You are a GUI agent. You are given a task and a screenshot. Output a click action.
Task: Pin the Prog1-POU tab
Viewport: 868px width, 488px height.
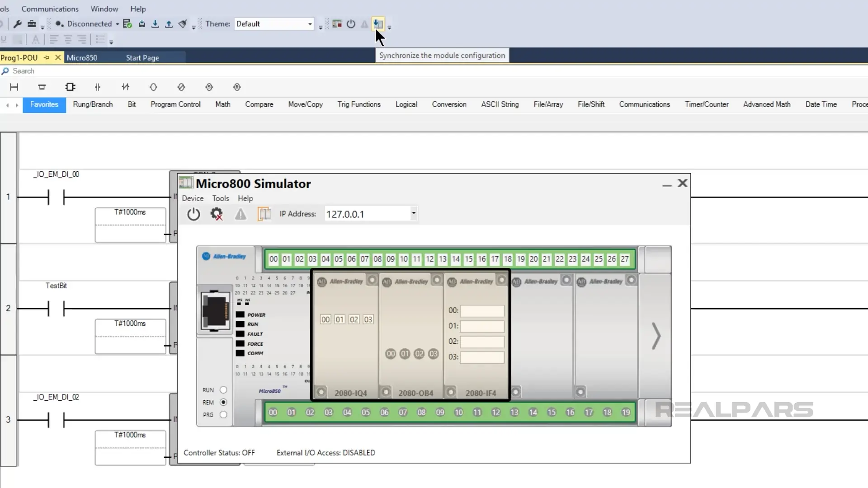click(46, 58)
